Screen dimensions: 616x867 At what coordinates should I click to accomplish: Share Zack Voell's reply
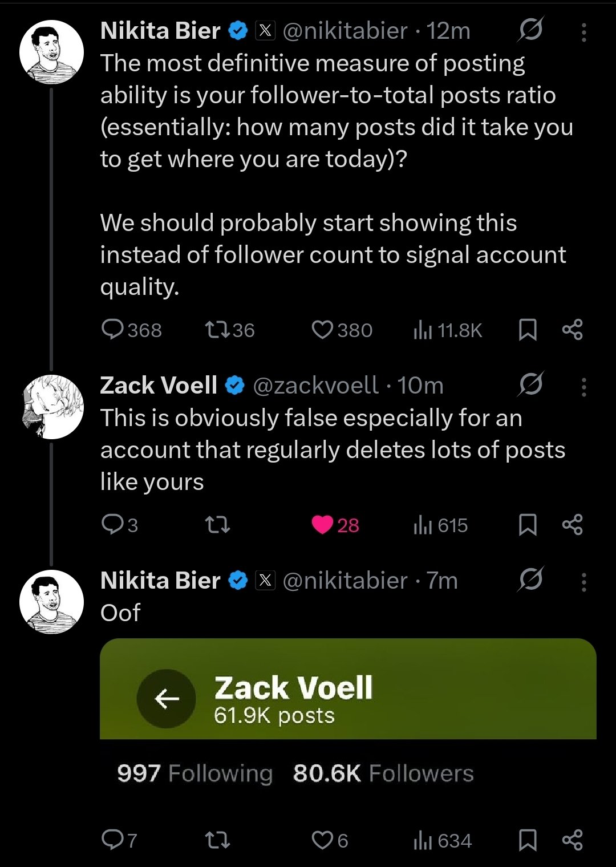[x=572, y=525]
